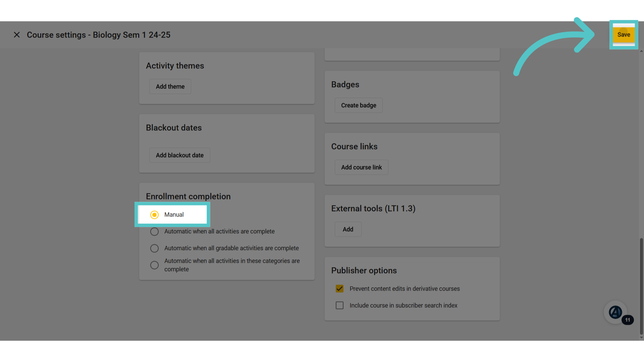Select Automatic when all gradable activities complete

tap(154, 248)
